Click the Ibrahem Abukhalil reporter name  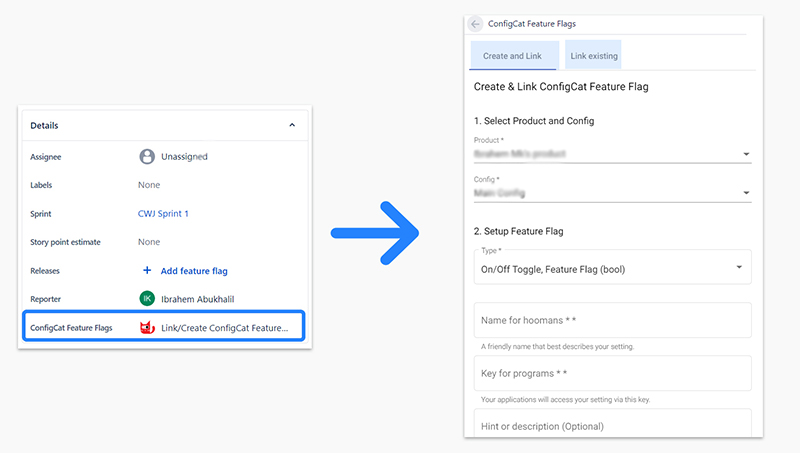point(197,299)
